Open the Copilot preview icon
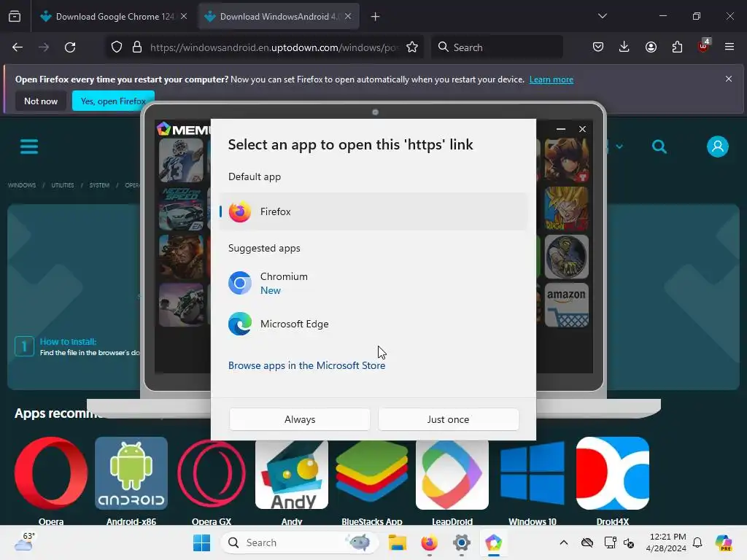Screen dimensions: 747x560 pos(724,542)
